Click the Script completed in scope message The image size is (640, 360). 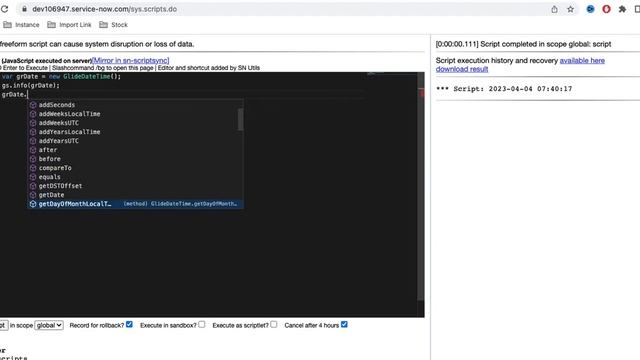coord(523,44)
